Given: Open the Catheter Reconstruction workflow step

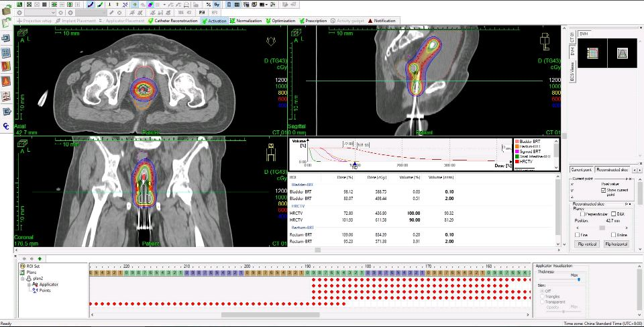Looking at the screenshot, I should click(176, 21).
